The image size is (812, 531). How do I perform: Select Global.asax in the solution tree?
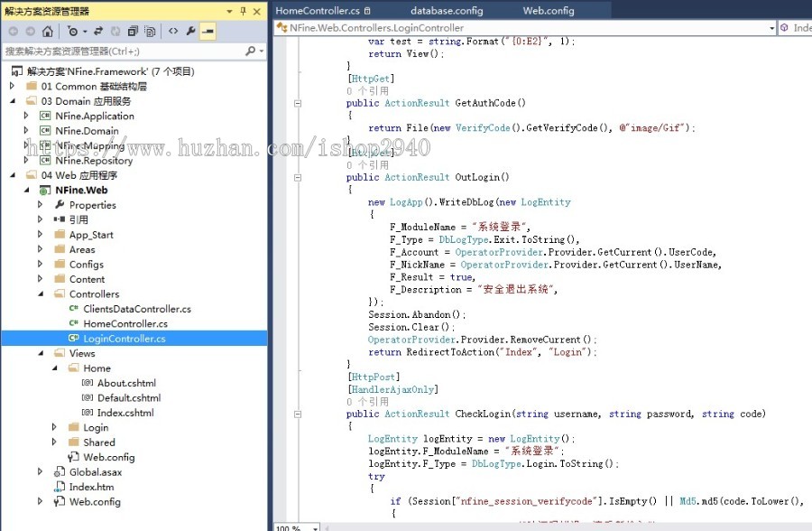point(95,472)
